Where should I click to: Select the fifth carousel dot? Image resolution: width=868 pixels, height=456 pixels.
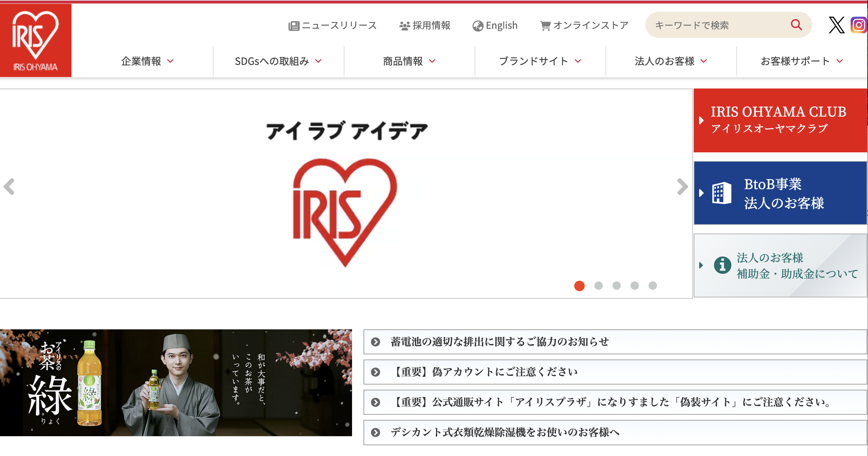(653, 286)
